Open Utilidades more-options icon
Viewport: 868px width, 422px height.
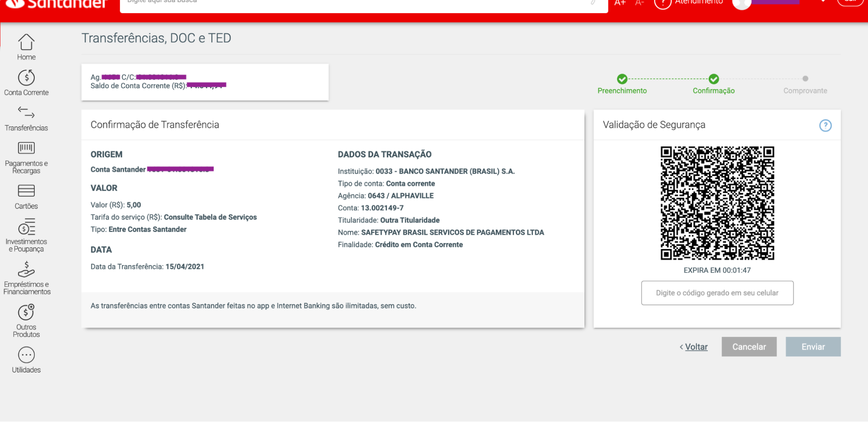tap(26, 355)
